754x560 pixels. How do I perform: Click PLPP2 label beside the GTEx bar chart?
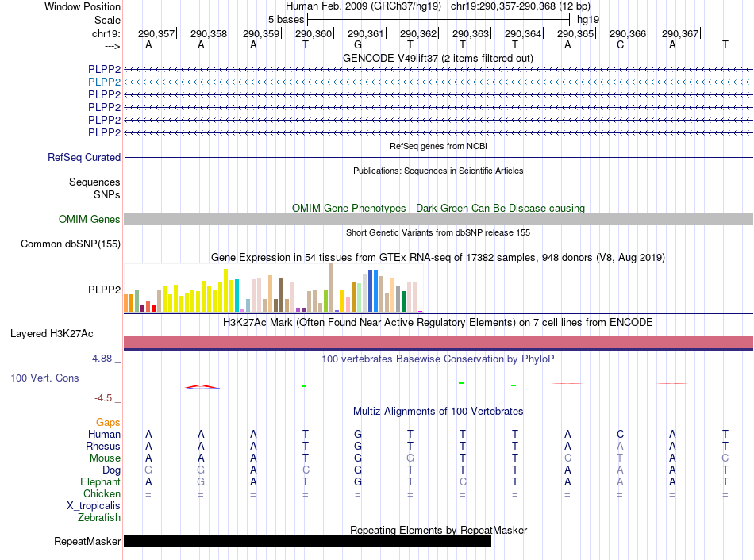(x=104, y=290)
